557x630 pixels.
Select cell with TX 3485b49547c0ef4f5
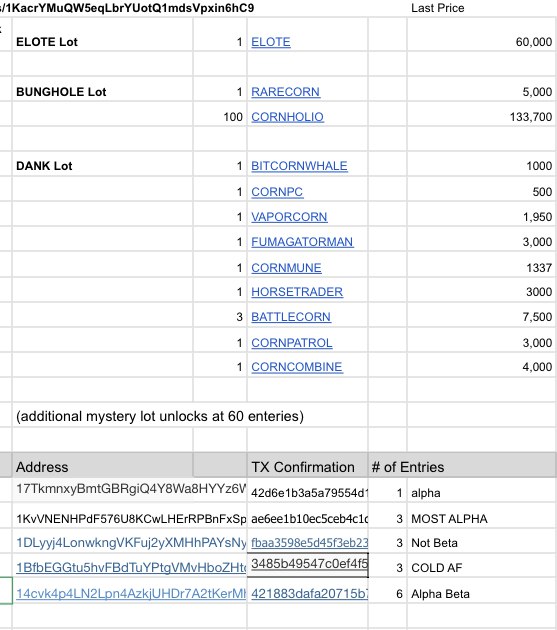click(x=307, y=565)
